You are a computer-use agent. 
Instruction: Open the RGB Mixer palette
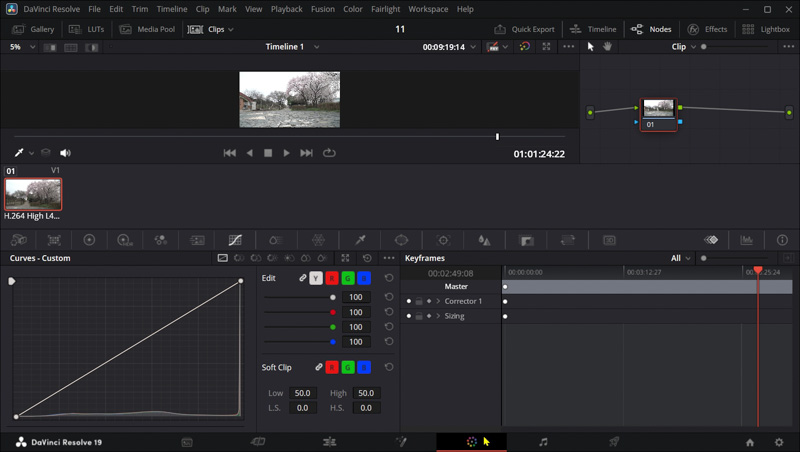point(161,240)
